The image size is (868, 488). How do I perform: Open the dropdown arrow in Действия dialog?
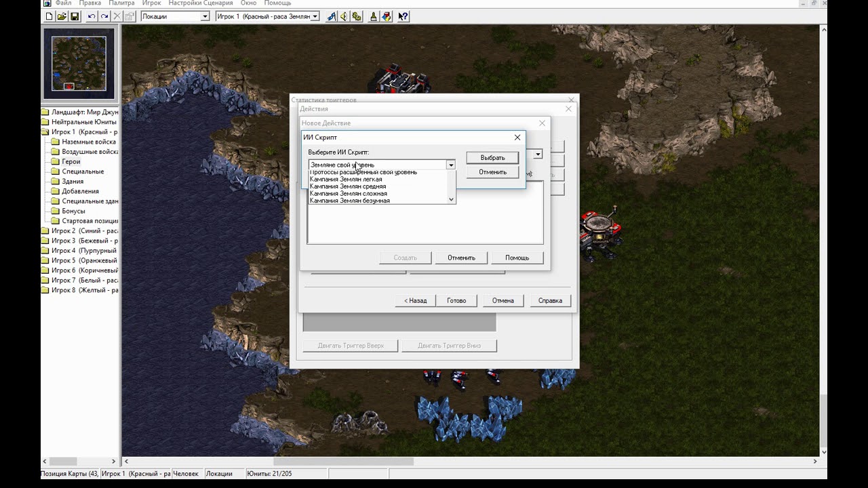[538, 155]
